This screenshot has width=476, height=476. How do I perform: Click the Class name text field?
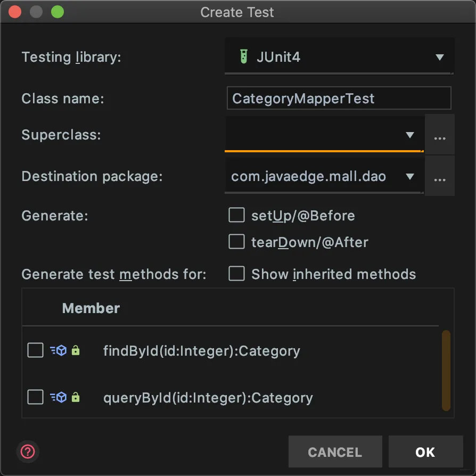click(x=339, y=99)
